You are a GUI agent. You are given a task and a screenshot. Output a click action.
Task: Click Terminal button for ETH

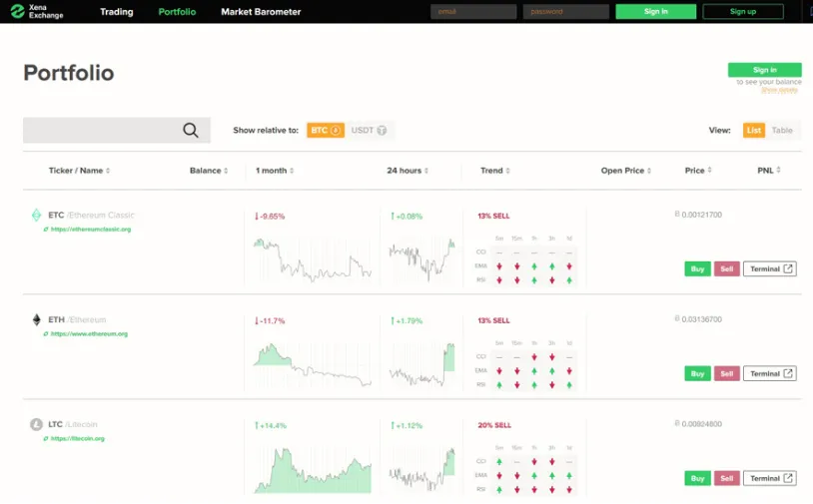770,373
